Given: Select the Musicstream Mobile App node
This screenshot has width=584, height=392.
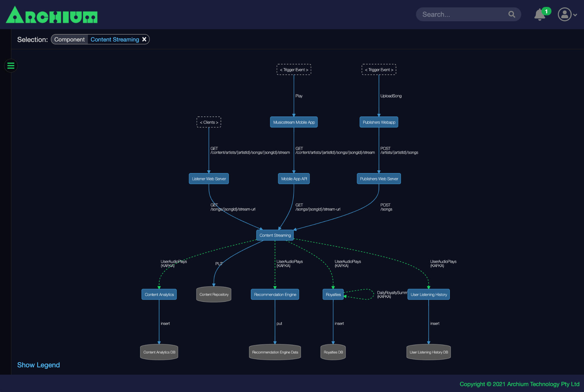Looking at the screenshot, I should click(294, 122).
